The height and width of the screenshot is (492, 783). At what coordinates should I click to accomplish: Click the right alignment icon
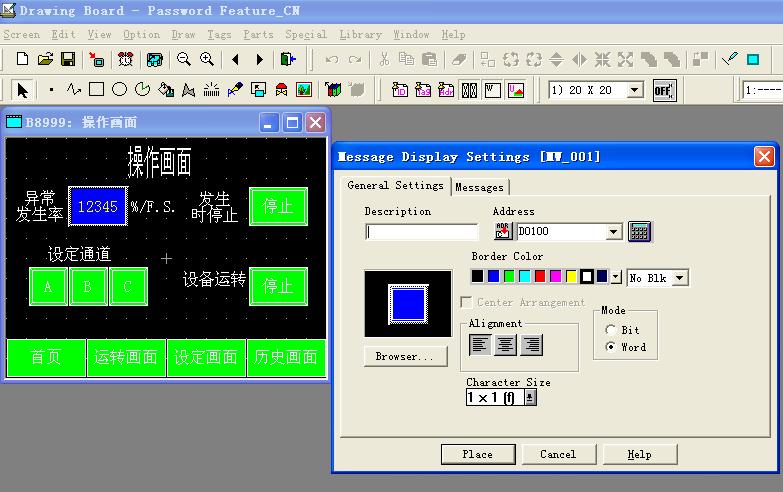(530, 345)
